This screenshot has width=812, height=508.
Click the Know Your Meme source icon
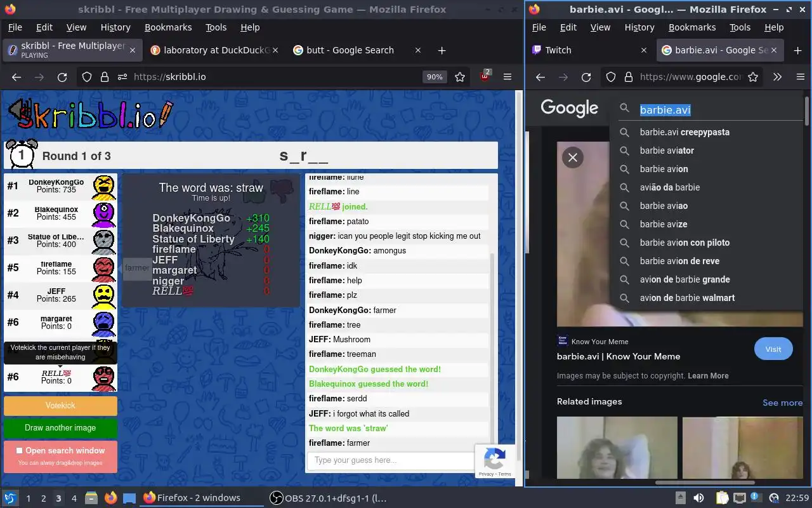coord(562,341)
